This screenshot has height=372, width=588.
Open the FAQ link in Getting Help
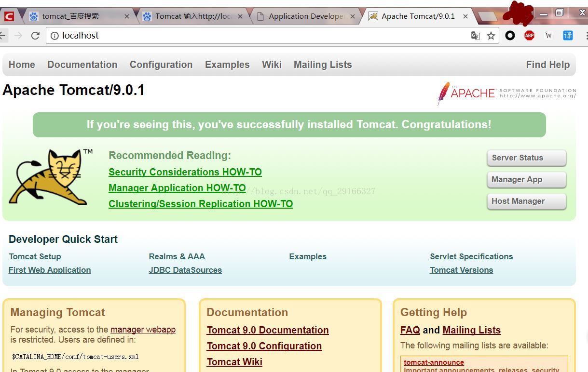point(410,330)
